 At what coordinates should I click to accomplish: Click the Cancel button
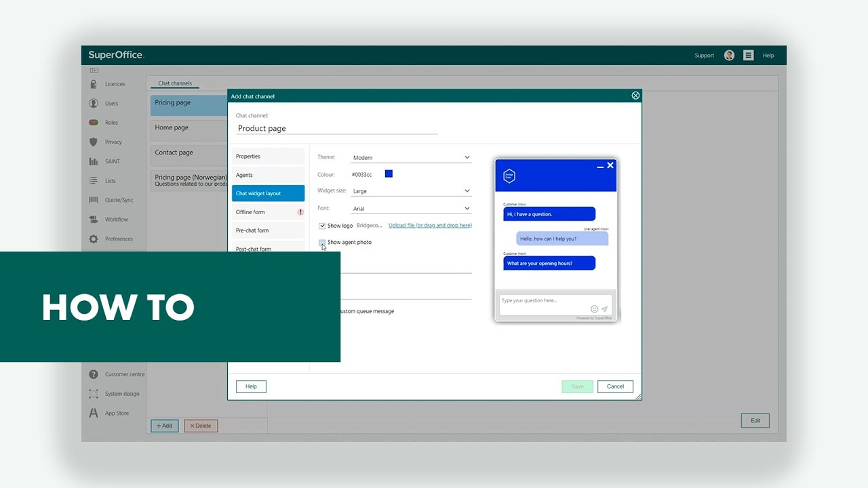coord(615,386)
